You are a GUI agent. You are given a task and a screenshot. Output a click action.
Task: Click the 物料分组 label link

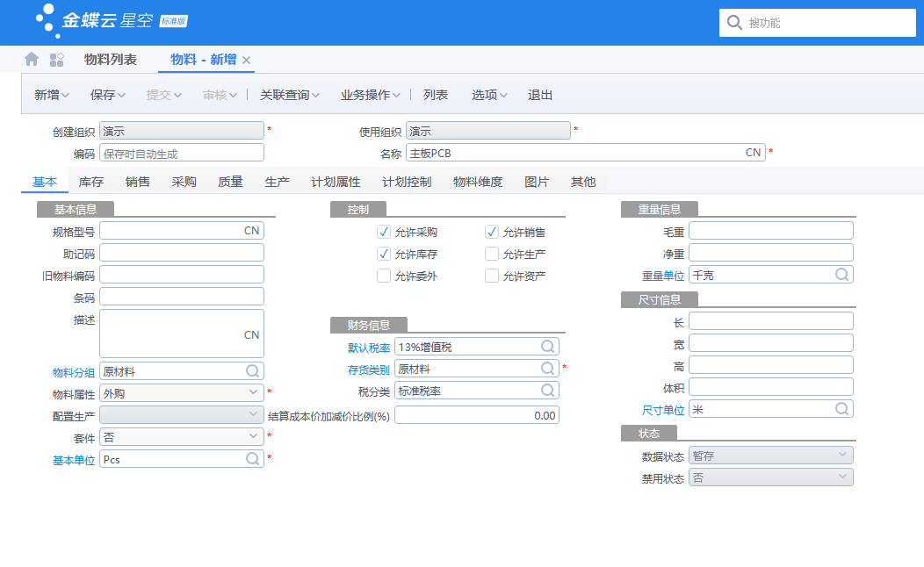click(74, 372)
